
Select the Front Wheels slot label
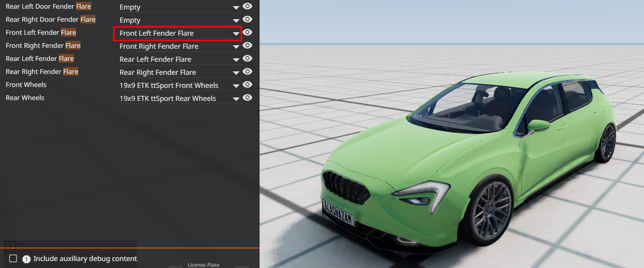(26, 85)
